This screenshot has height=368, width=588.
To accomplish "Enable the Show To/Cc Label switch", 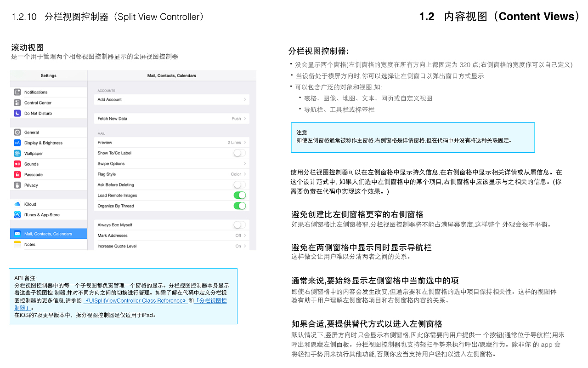I will (239, 153).
